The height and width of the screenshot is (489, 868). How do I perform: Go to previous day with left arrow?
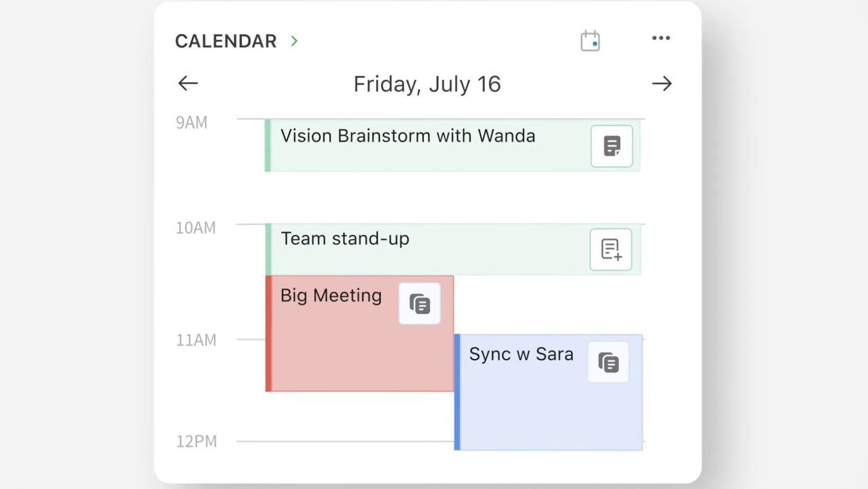pos(188,84)
